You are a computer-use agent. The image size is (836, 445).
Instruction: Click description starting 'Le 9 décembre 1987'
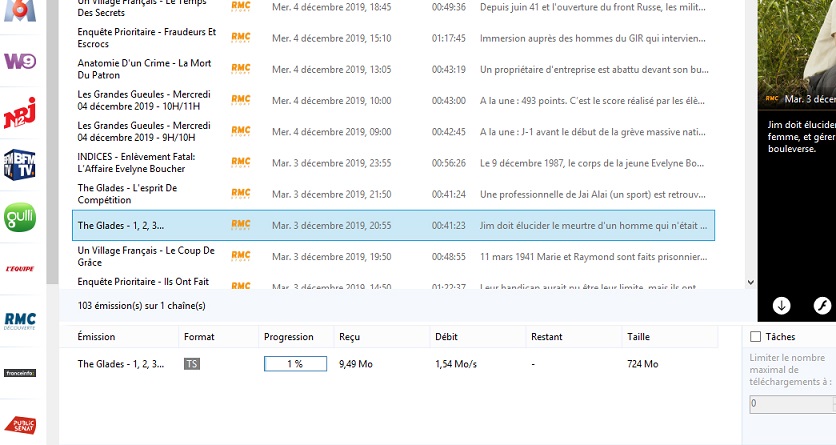(592, 163)
